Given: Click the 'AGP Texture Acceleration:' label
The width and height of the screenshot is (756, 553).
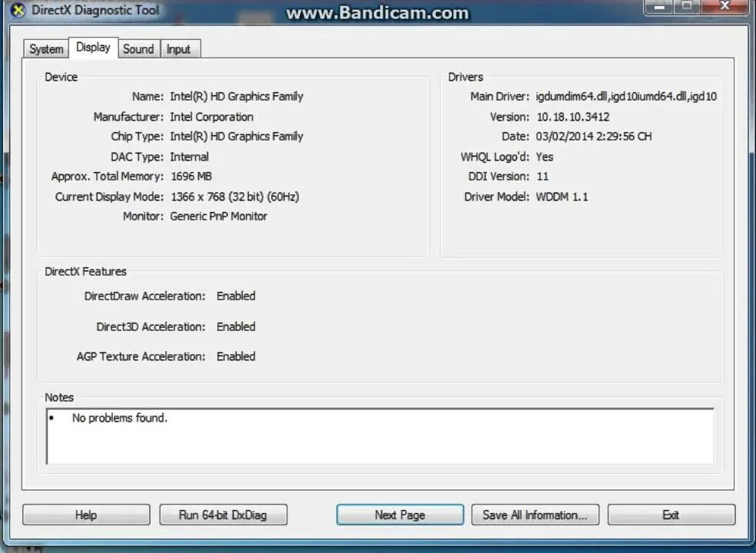Looking at the screenshot, I should (x=141, y=357).
